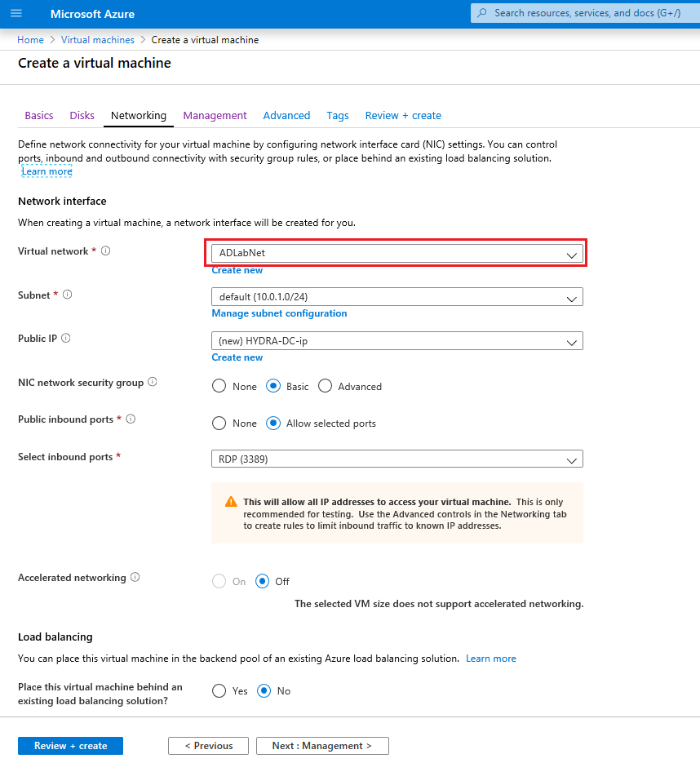
Task: Click the Public IP info icon
Action: coord(66,338)
